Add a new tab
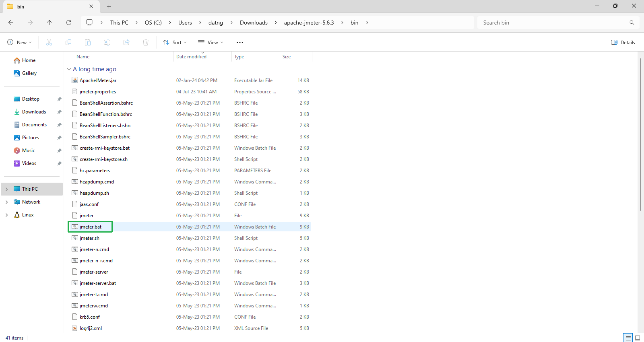 pyautogui.click(x=109, y=6)
